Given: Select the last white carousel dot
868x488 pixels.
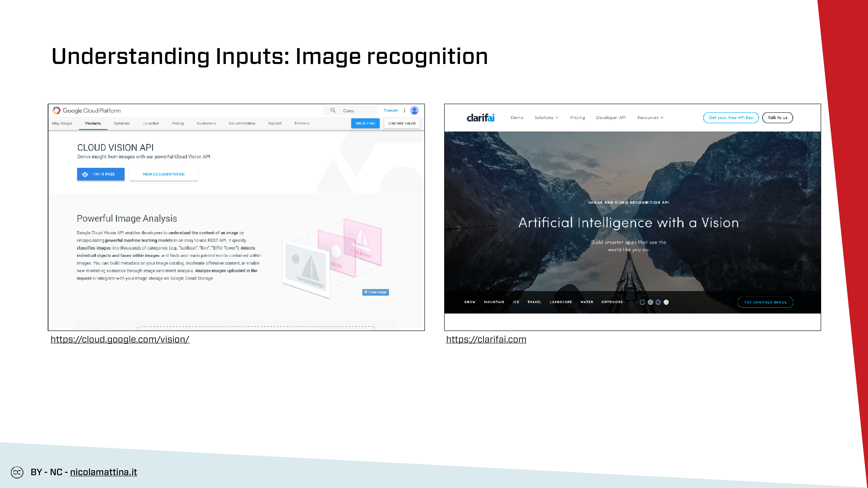Looking at the screenshot, I should [x=666, y=302].
